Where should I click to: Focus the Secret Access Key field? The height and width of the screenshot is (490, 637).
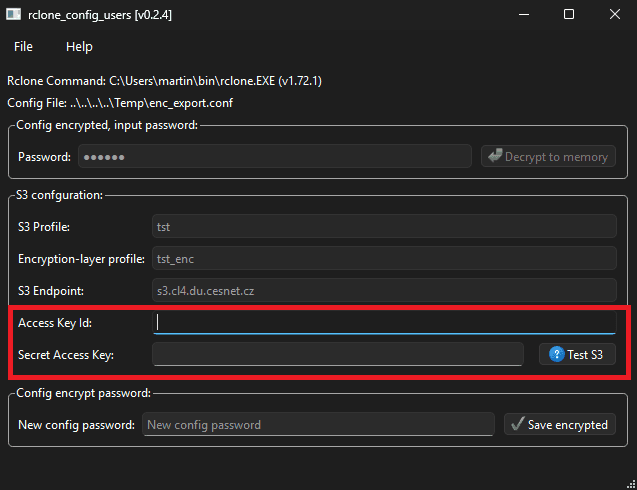(338, 354)
